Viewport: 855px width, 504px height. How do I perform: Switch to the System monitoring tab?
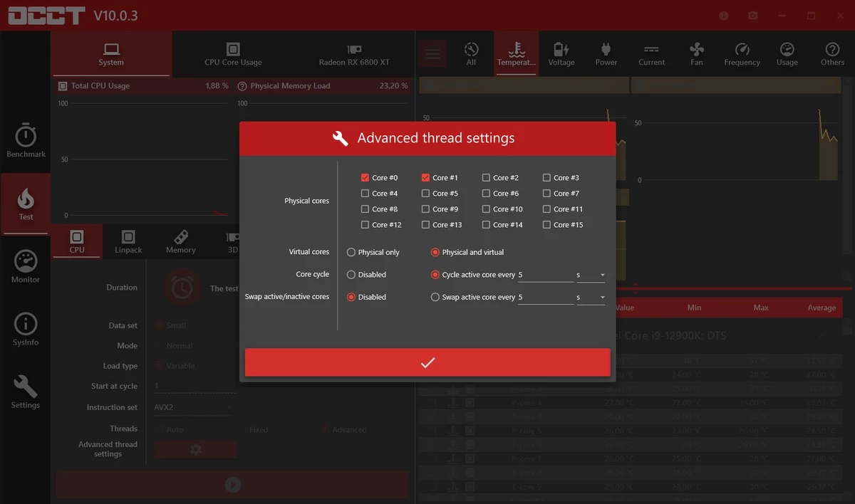[x=111, y=54]
